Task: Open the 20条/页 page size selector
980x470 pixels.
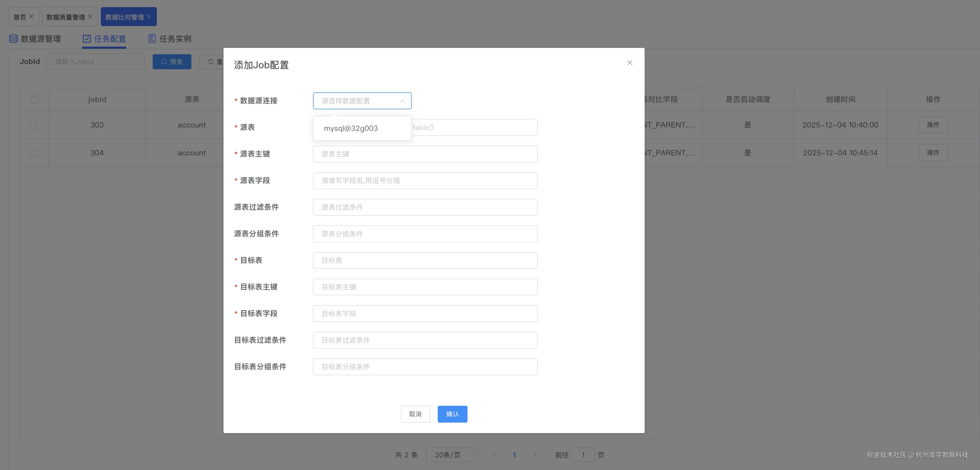Action: 452,455
